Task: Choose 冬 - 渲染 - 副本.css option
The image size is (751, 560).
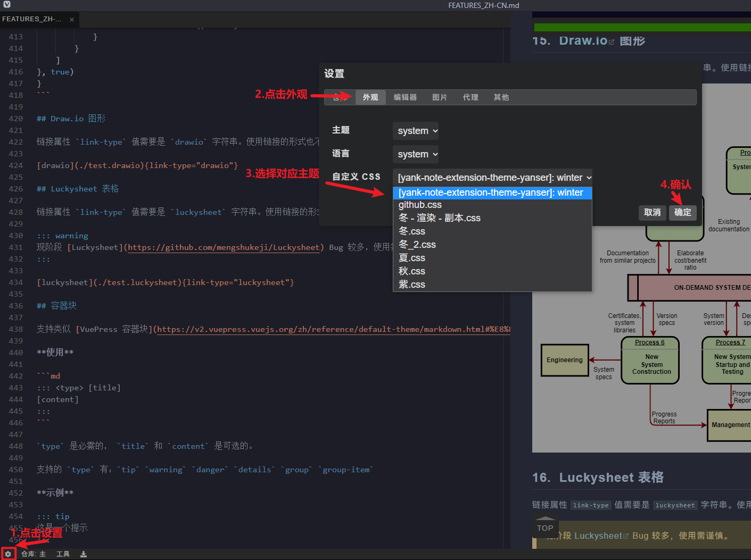Action: tap(492, 218)
